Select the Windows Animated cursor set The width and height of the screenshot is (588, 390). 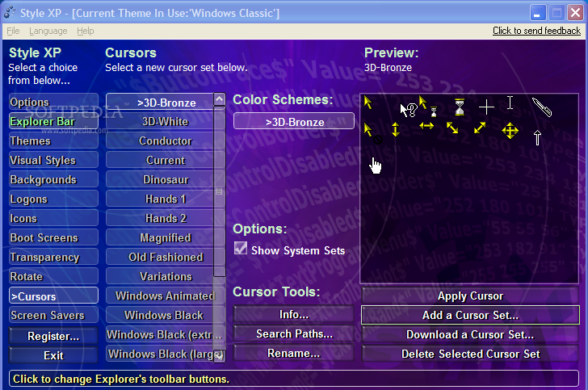(160, 296)
